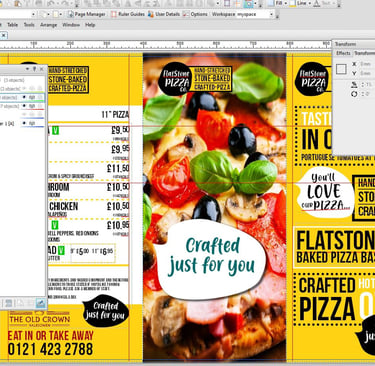Image resolution: width=375 pixels, height=366 pixels.
Task: Select the black 'Crafted just for you' bubble
Action: click(105, 311)
